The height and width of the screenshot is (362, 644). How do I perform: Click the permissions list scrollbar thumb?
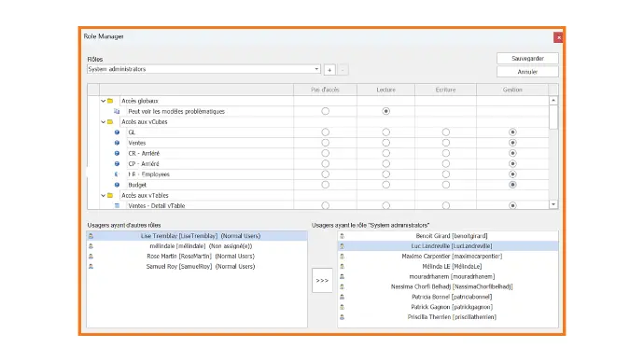coord(553,117)
